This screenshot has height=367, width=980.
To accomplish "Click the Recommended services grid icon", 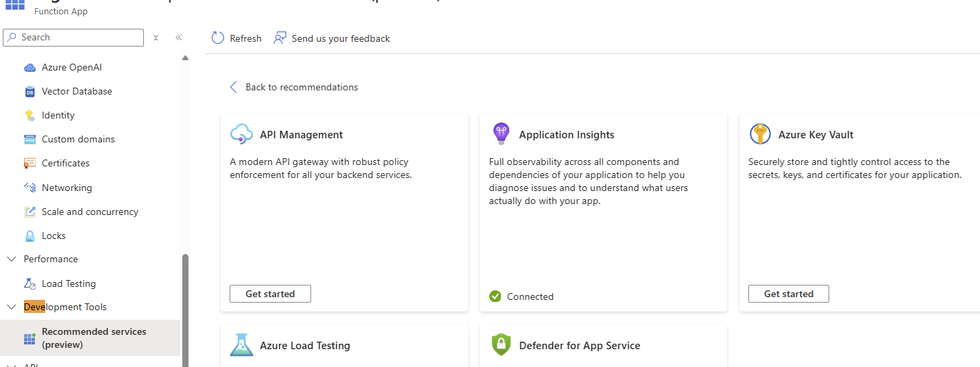I will pos(29,338).
